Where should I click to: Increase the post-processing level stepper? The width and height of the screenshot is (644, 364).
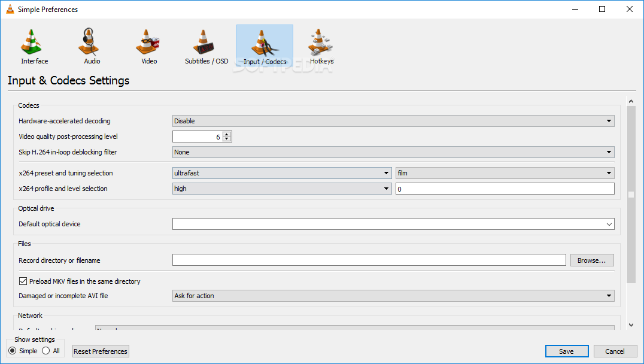coord(227,134)
